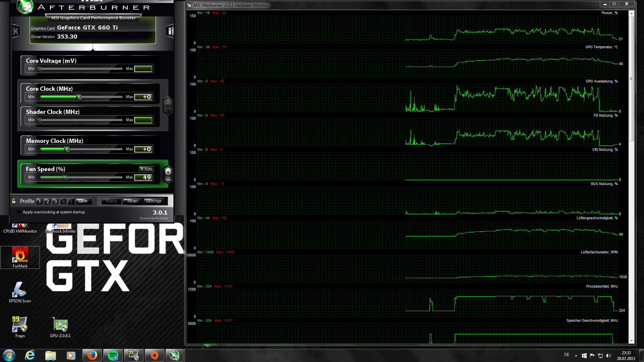Screen dimensions: 644x362
Task: Click the Reset button
Action: (132, 201)
